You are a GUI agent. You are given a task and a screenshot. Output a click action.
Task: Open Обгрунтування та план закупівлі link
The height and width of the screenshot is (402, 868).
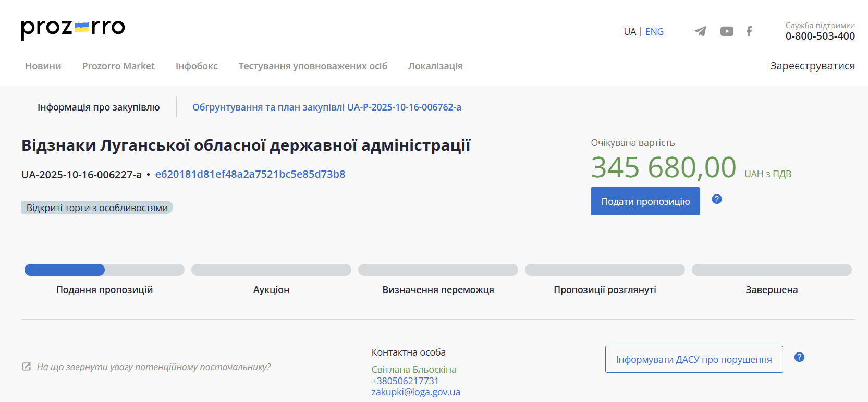tap(326, 107)
